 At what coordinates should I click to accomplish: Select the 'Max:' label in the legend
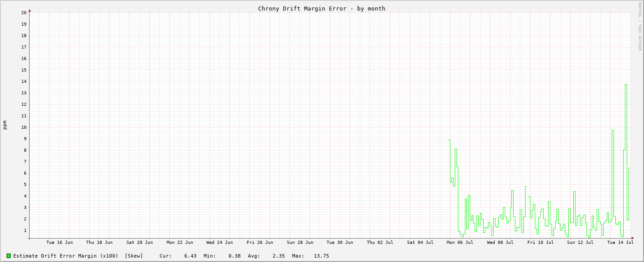tap(298, 256)
